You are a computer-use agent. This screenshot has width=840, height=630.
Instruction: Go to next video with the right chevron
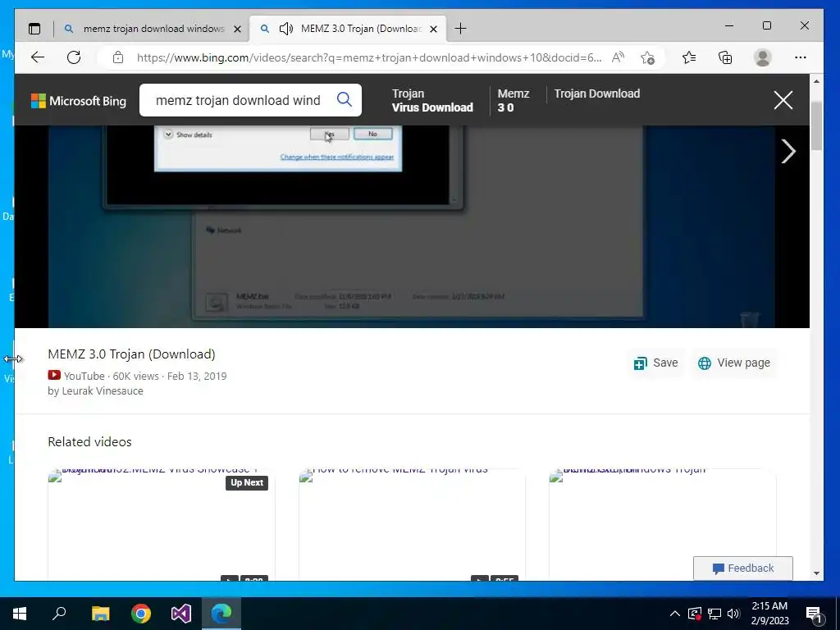tap(788, 151)
